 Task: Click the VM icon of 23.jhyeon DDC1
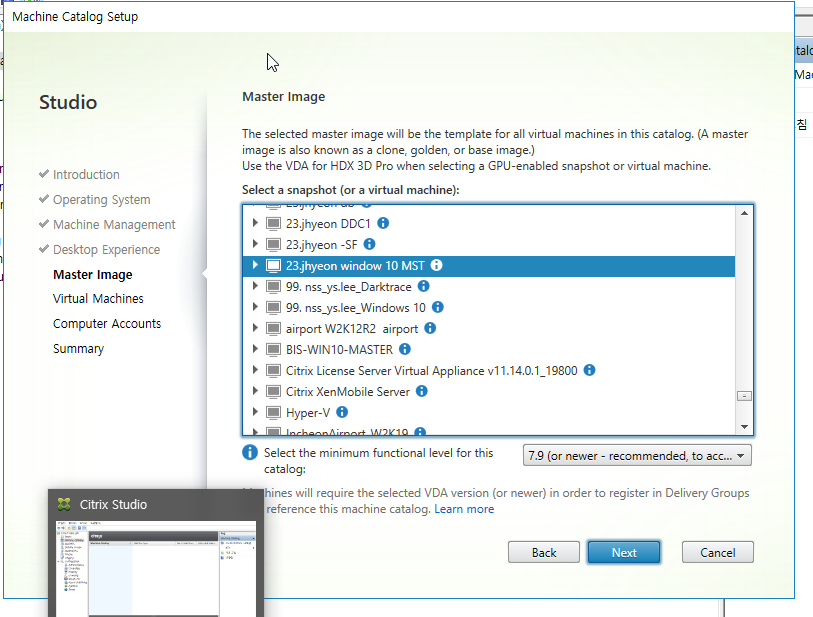pyautogui.click(x=273, y=223)
